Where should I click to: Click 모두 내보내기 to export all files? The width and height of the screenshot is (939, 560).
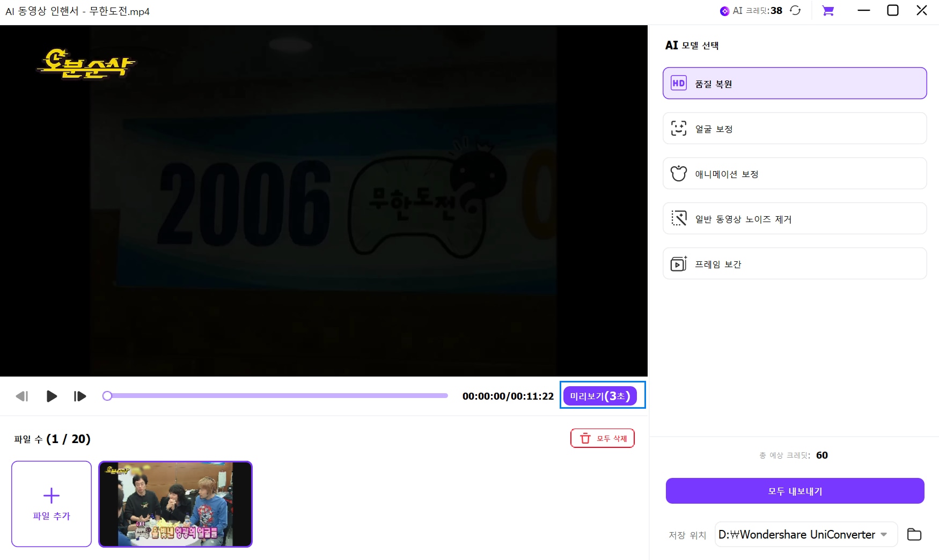pos(795,491)
